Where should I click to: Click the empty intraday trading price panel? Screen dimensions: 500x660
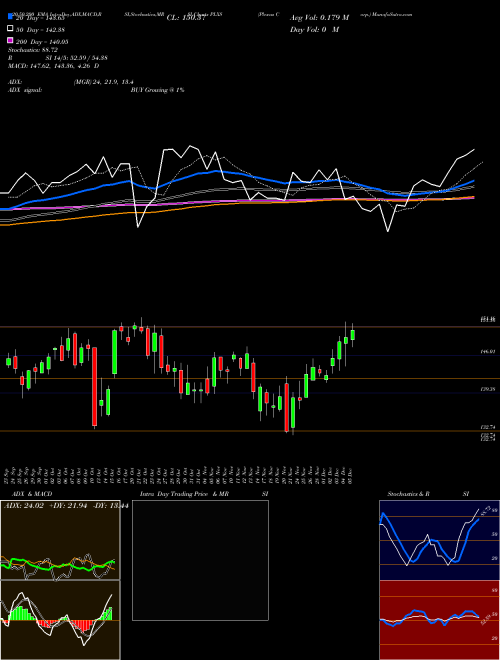click(x=200, y=560)
